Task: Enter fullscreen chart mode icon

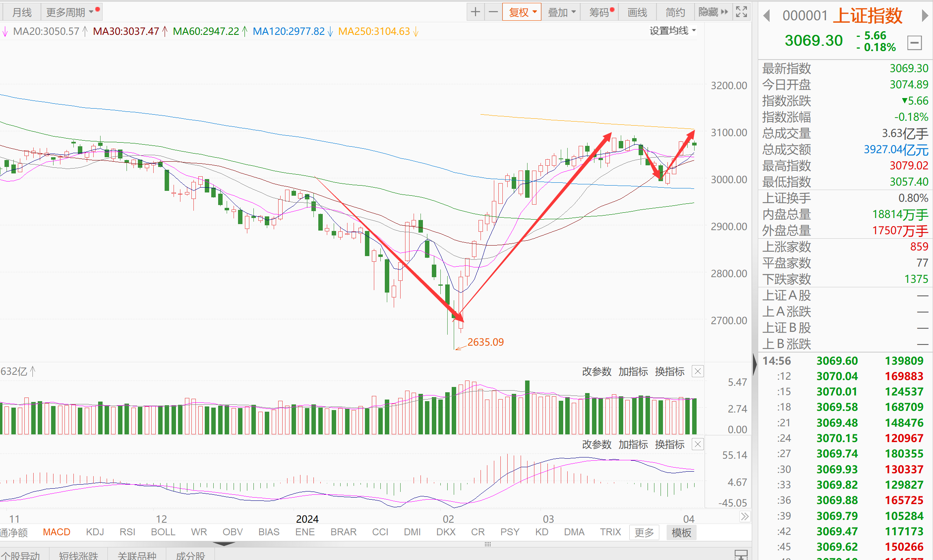Action: tap(741, 12)
